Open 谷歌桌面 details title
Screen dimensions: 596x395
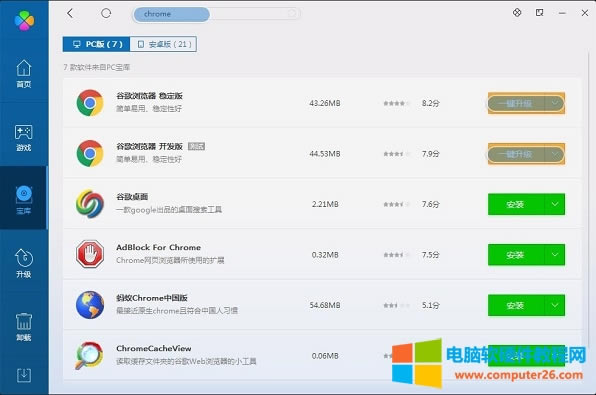[132, 197]
